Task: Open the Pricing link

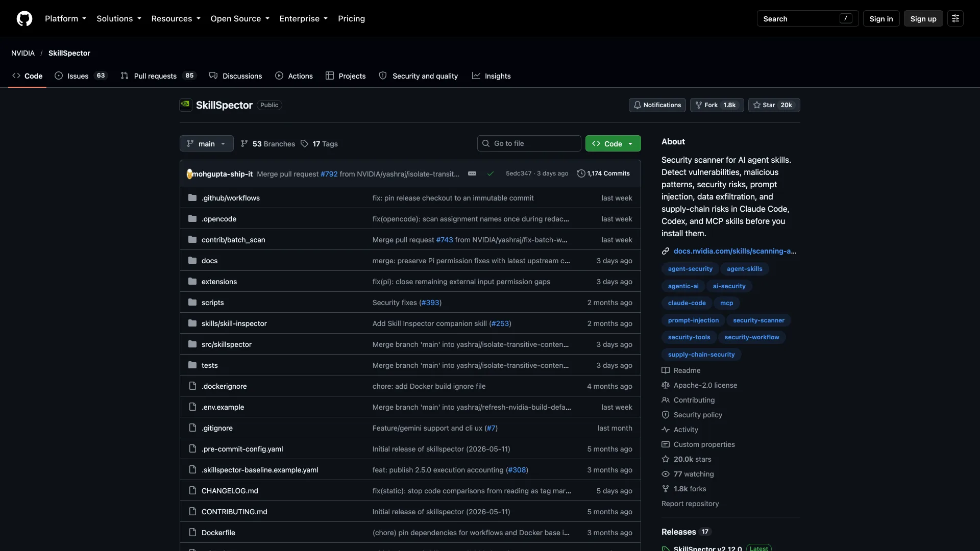Action: tap(351, 19)
